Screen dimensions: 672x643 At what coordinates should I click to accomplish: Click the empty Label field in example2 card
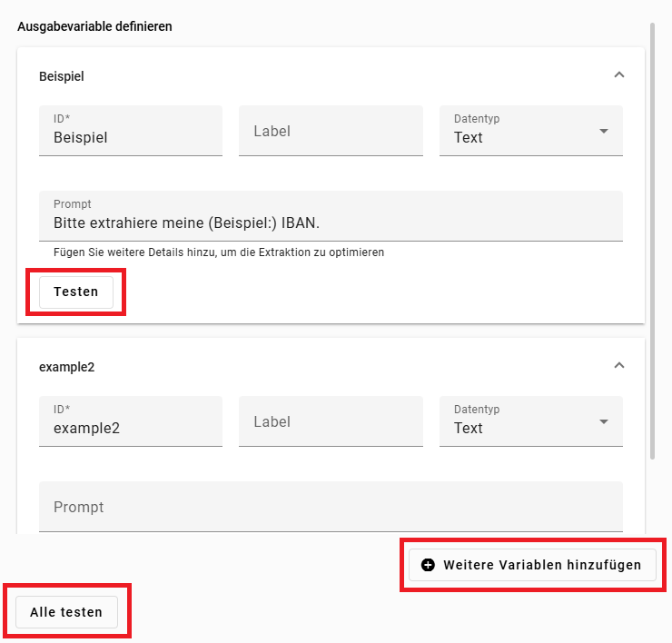pyautogui.click(x=331, y=421)
